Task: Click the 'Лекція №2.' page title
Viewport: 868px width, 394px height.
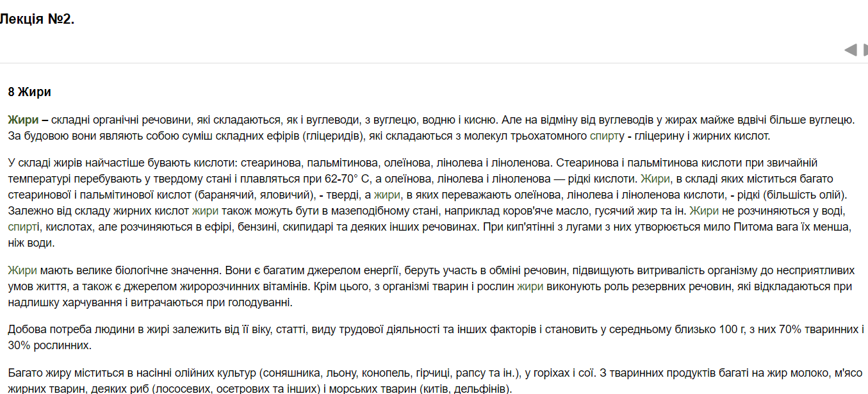Action: coord(37,19)
